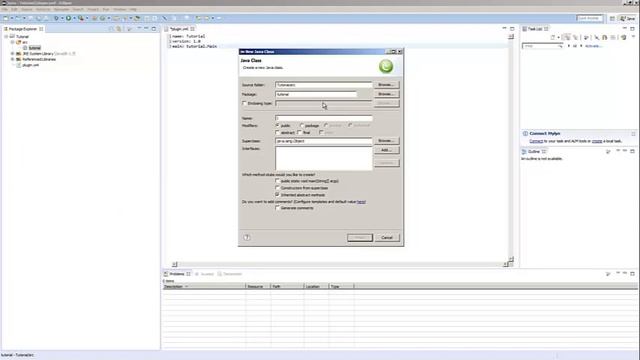Click the Description column header in Problems

tap(204, 287)
